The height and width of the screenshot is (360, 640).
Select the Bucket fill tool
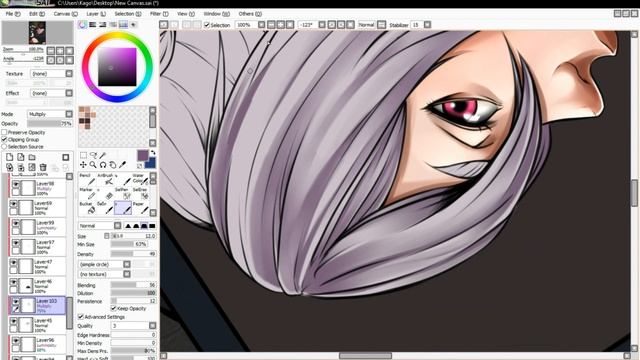click(87, 207)
